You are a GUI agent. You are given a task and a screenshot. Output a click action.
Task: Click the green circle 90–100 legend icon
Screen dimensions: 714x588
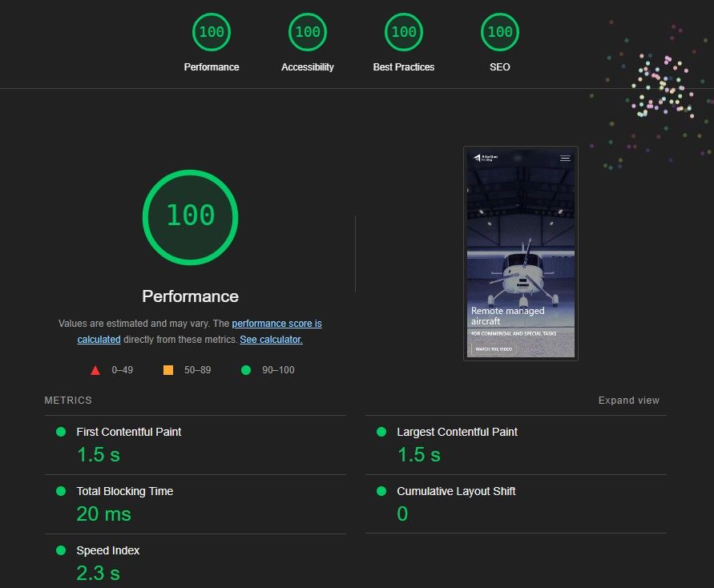click(x=246, y=370)
